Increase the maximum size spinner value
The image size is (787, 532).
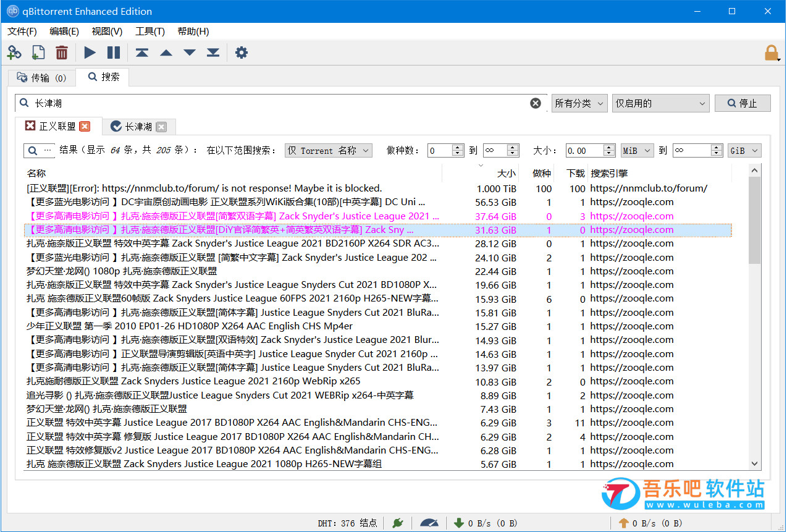(717, 147)
